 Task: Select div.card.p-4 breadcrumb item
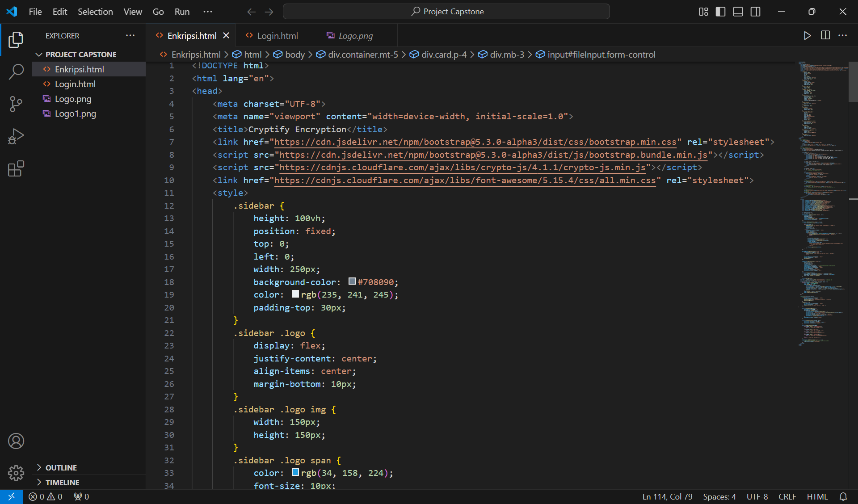pos(438,55)
